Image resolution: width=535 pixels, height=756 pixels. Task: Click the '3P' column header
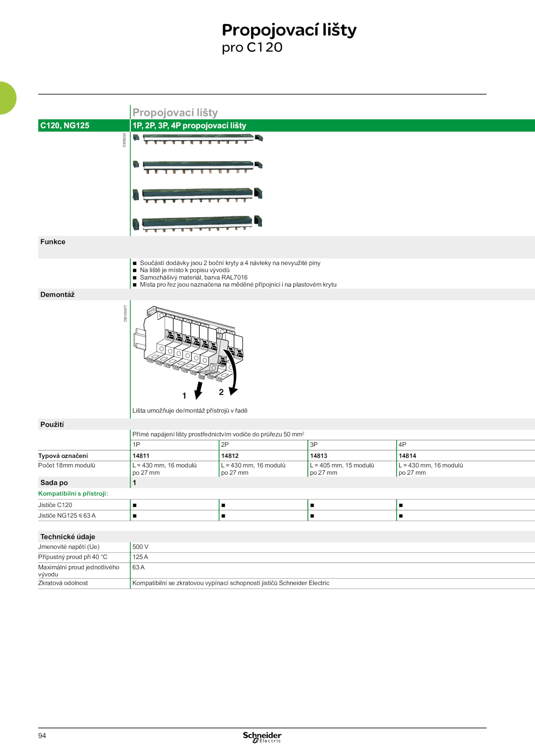pos(314,445)
